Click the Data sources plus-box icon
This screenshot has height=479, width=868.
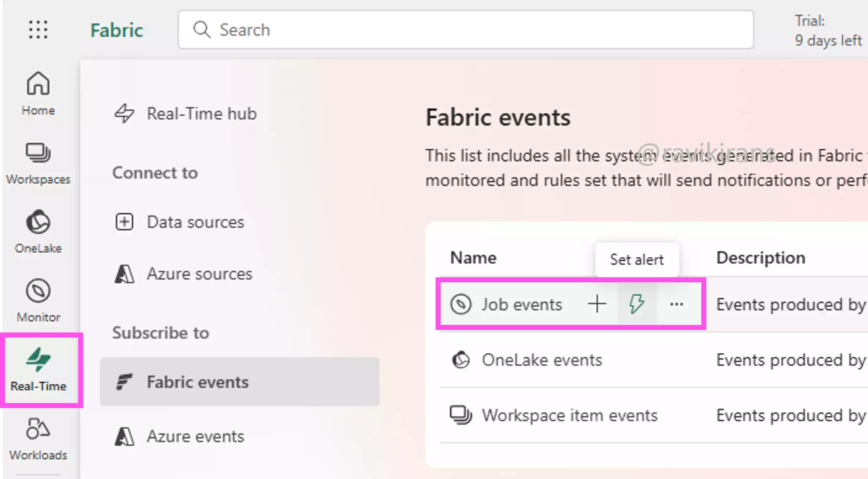point(124,222)
